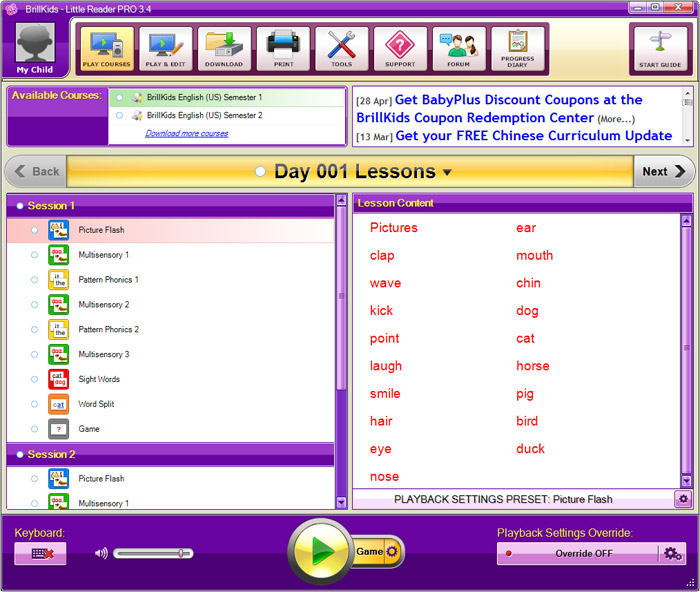This screenshot has height=592, width=700.
Task: Open the Print toolbar icon
Action: 283,49
